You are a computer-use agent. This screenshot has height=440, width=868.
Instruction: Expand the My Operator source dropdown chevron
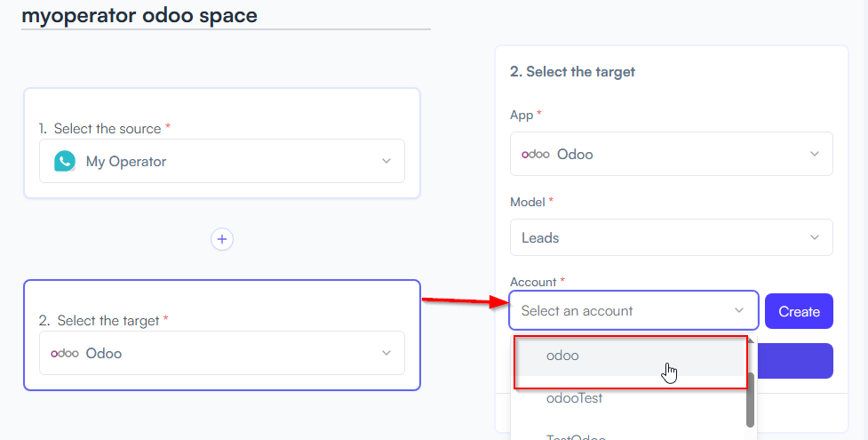[x=386, y=161]
